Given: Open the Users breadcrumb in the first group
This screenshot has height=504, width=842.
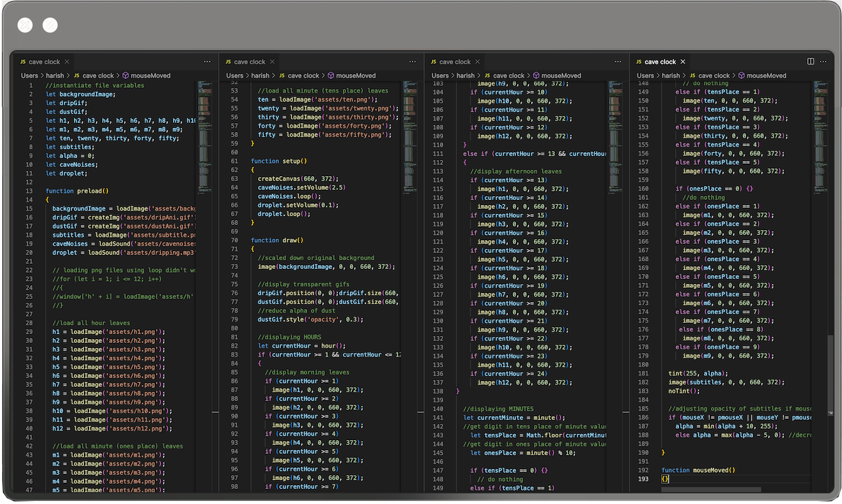Looking at the screenshot, I should (29, 75).
